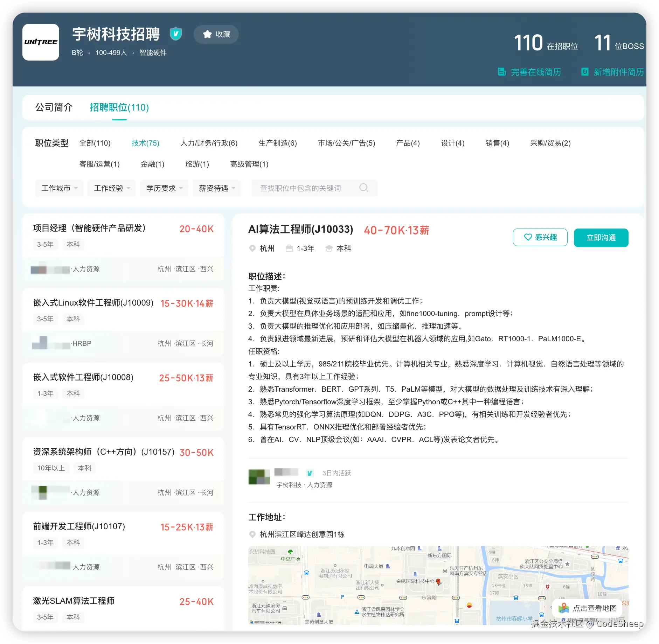Screen dimensions: 659x644
Task: Click the AI算法工程师(J10033) job title
Action: pyautogui.click(x=301, y=229)
